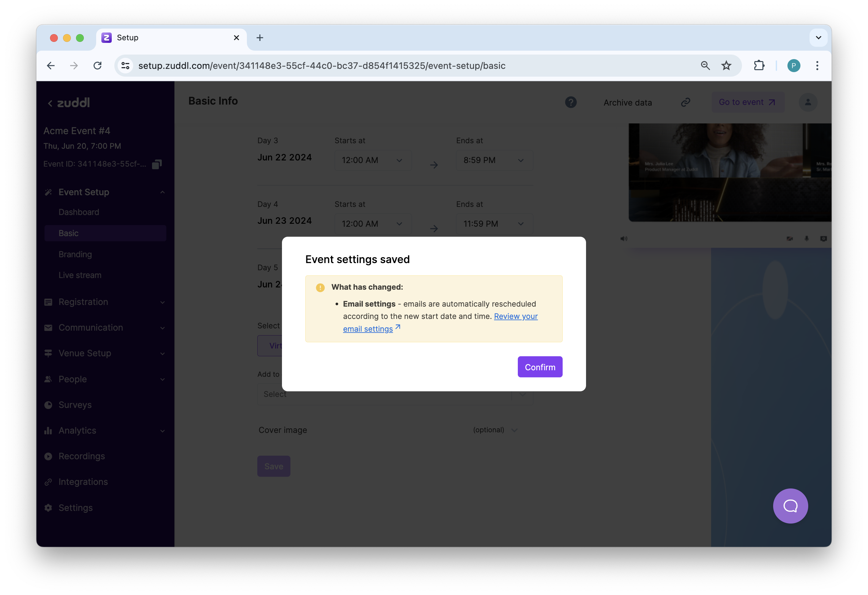Viewport: 868px width, 595px height.
Task: Click the Go to event button
Action: pyautogui.click(x=747, y=102)
